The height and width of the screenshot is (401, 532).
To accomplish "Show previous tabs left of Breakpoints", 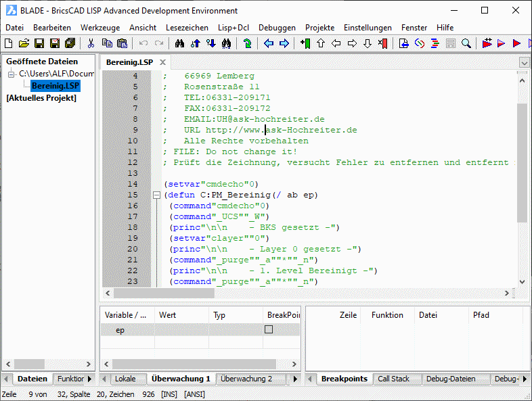I will (310, 379).
